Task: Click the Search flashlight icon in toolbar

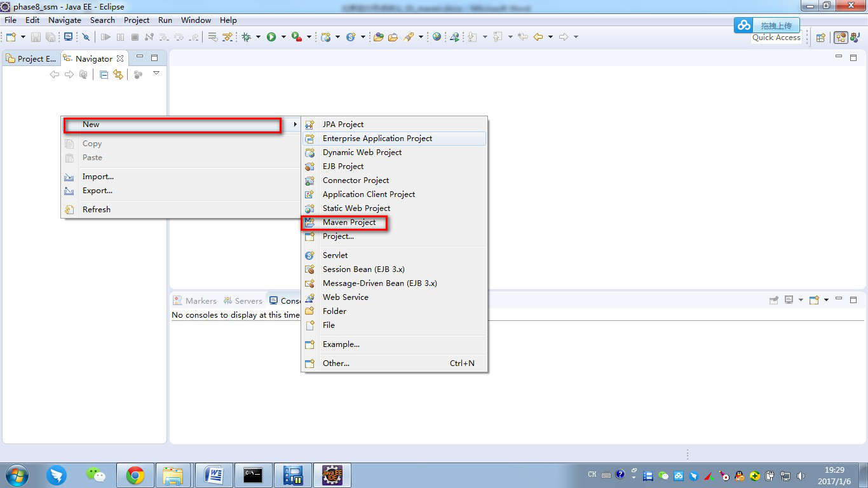Action: pyautogui.click(x=409, y=37)
